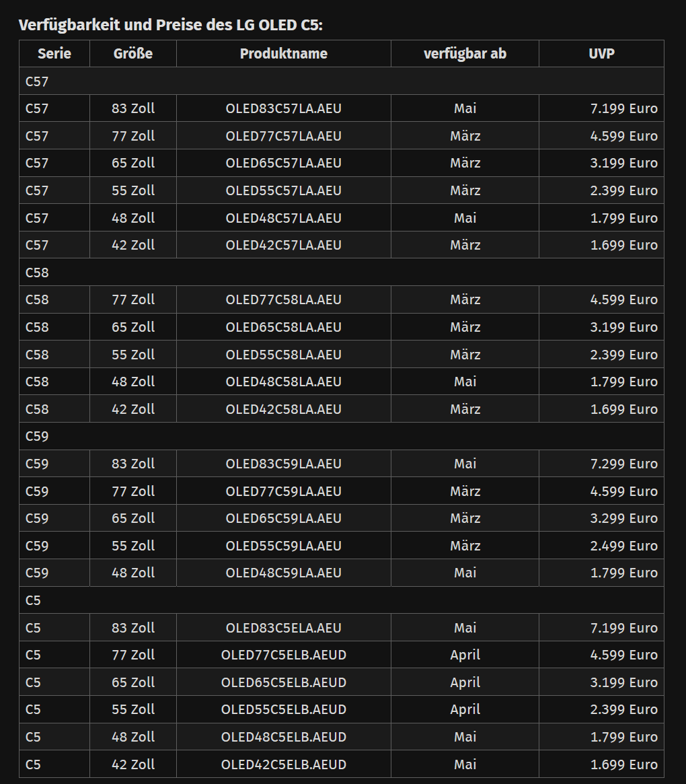Click '55 Zoll' in the OLED55C5ELB.AEUD row
Viewport: 686px width, 784px height.
133,709
